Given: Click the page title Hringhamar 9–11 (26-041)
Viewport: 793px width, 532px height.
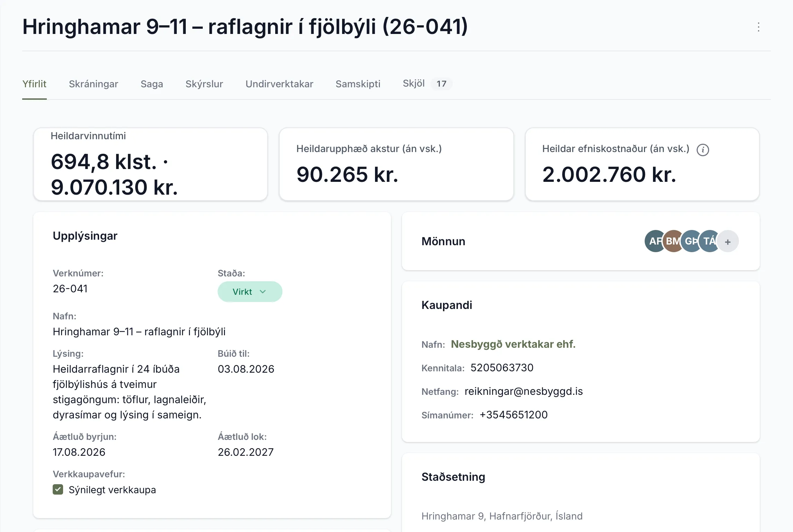Looking at the screenshot, I should click(245, 27).
